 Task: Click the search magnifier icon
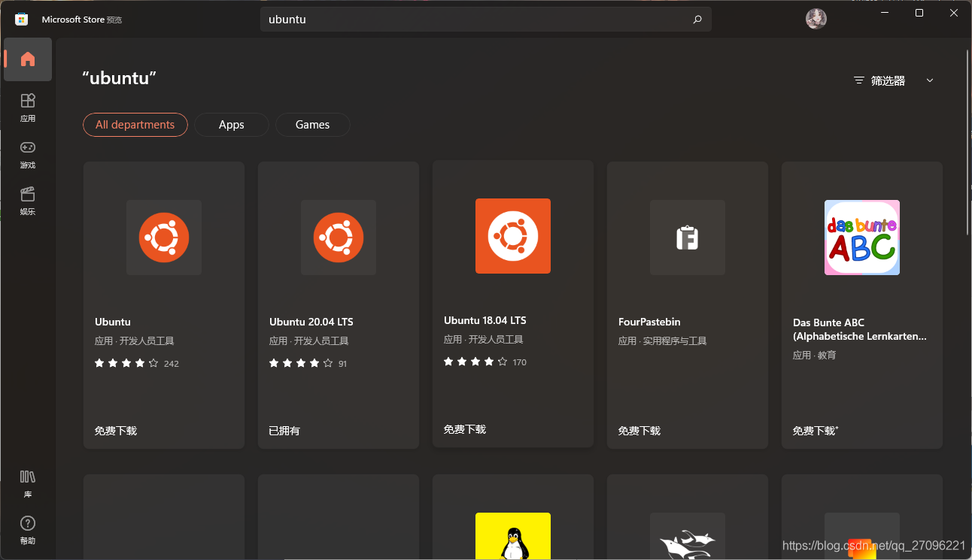pos(697,20)
